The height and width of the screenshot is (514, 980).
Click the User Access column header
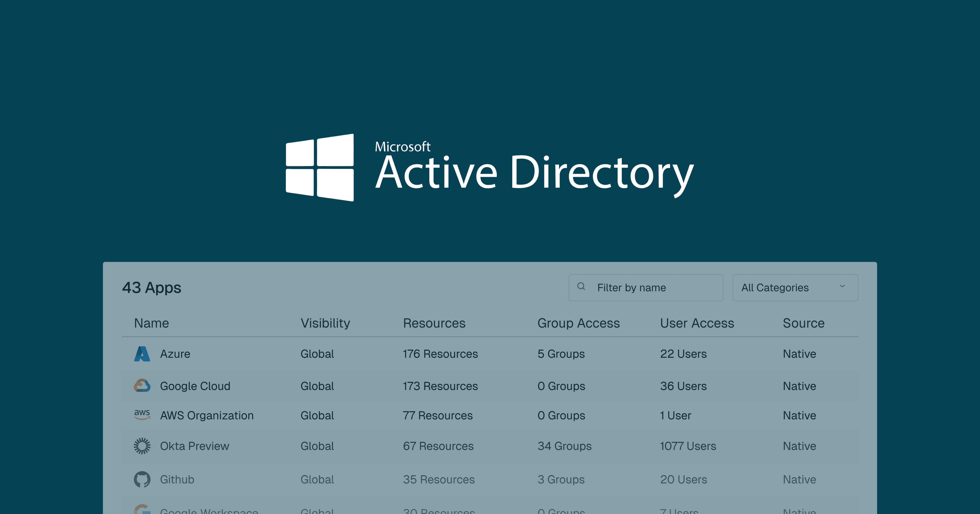coord(697,323)
